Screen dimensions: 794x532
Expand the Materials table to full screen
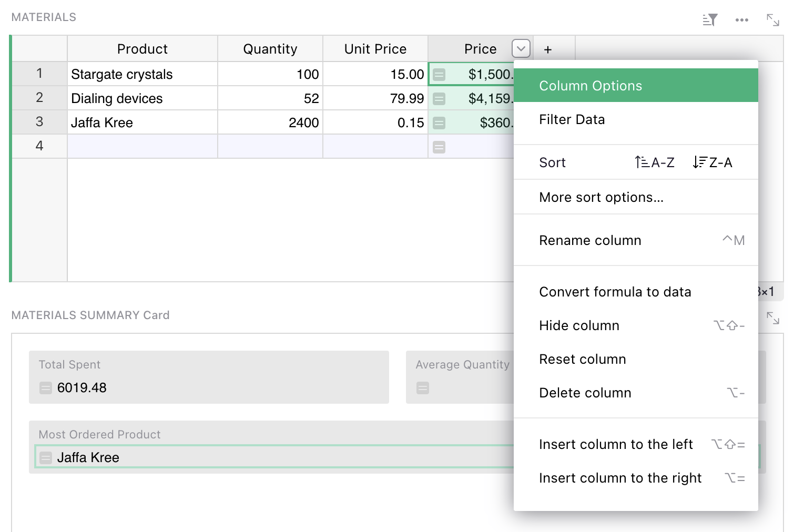click(772, 20)
